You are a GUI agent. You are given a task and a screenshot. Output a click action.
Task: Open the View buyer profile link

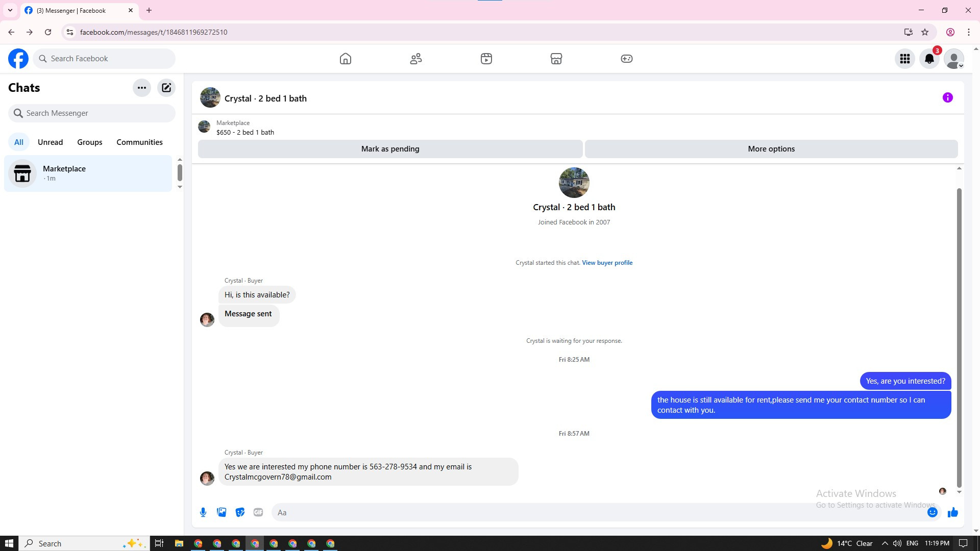point(607,263)
